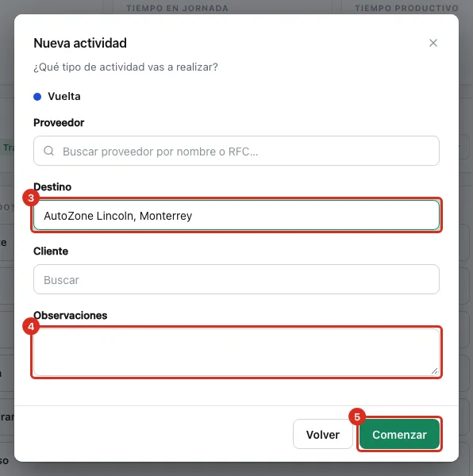Viewport: 473px width, 476px height.
Task: Click the textarea resize handle in Observaciones
Action: tap(434, 371)
